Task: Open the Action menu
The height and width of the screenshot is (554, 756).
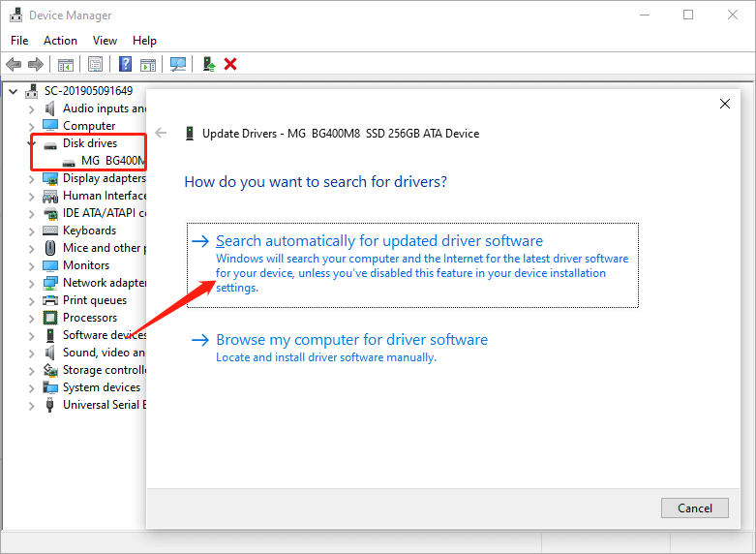Action: 60,41
